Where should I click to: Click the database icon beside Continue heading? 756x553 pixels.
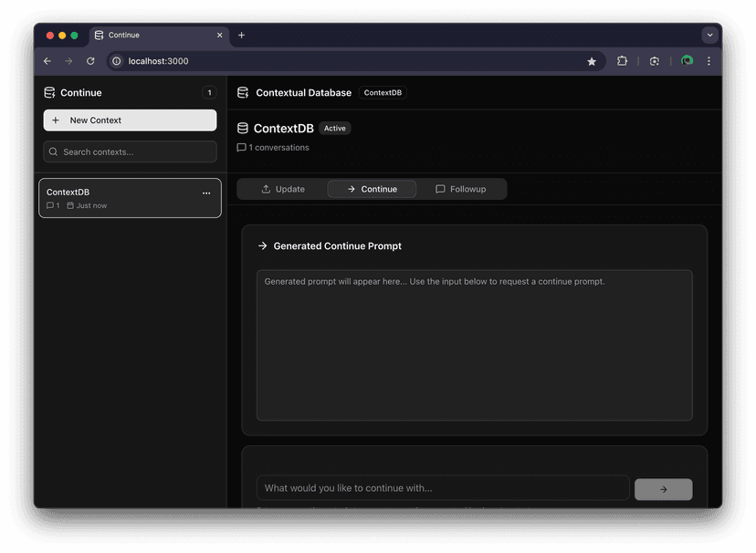tap(48, 92)
